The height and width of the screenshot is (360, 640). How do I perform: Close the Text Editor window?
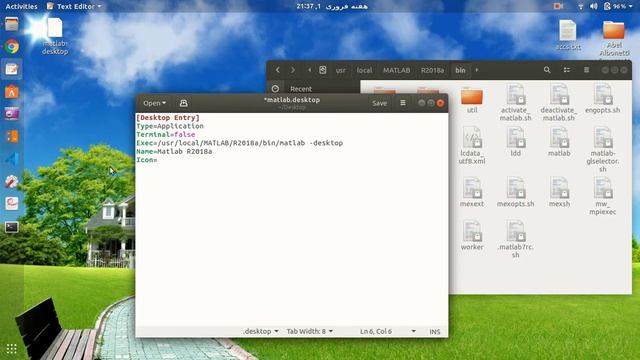(440, 103)
